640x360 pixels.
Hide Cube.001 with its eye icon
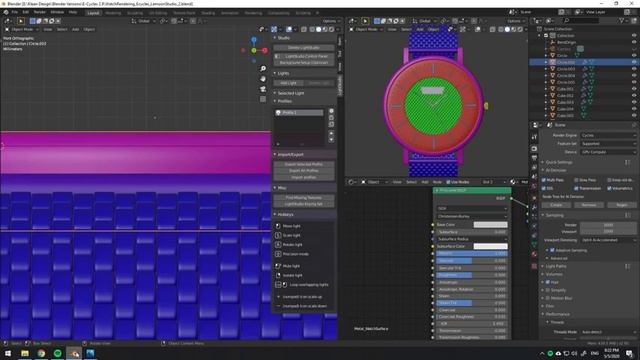click(634, 89)
